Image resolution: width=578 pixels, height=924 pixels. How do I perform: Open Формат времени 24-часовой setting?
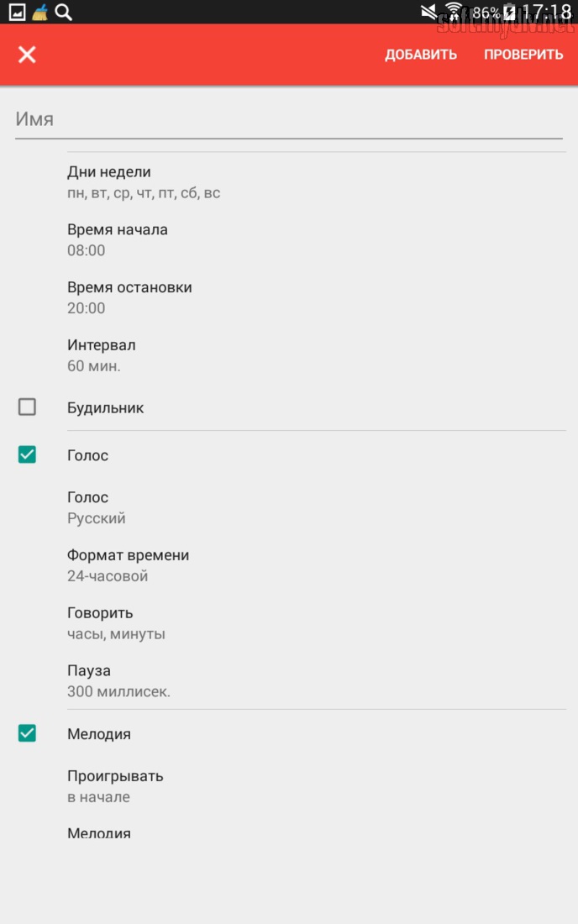[x=289, y=565]
